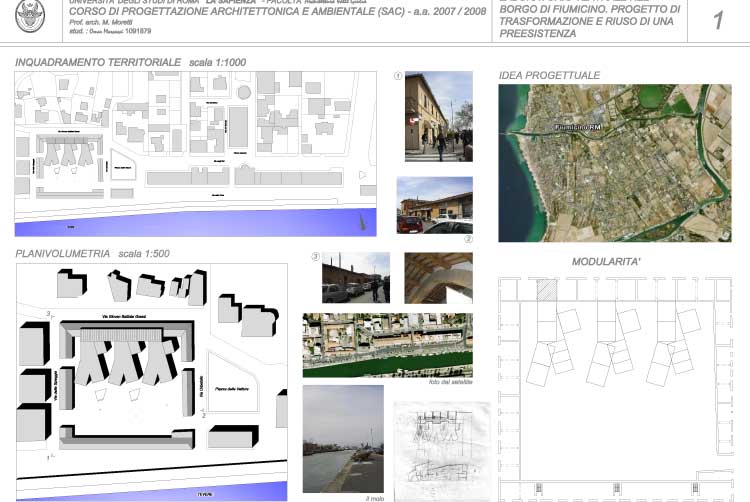Click 'Prof. arch. M. Moretti' text

101,22
